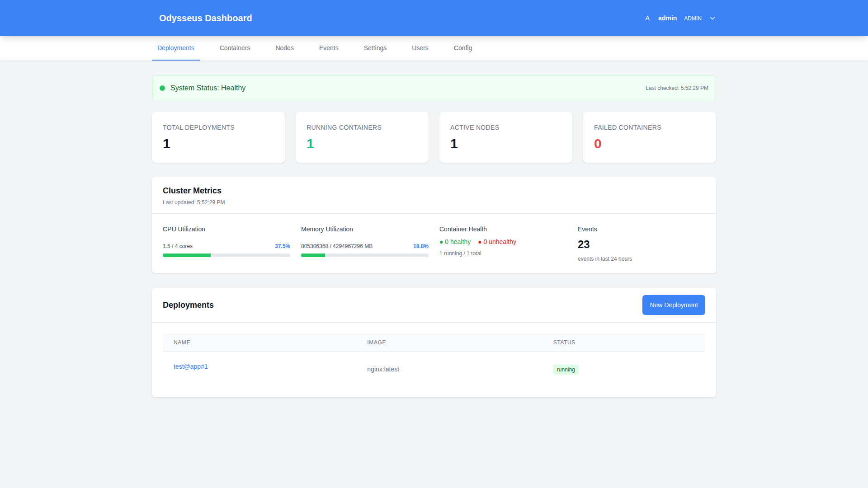Click the green "0 healthy" indicator dot

441,242
